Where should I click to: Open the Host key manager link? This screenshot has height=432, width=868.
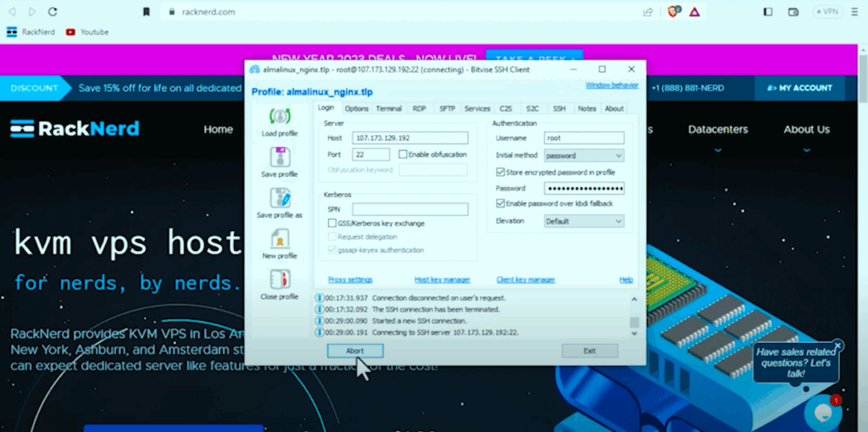tap(442, 280)
